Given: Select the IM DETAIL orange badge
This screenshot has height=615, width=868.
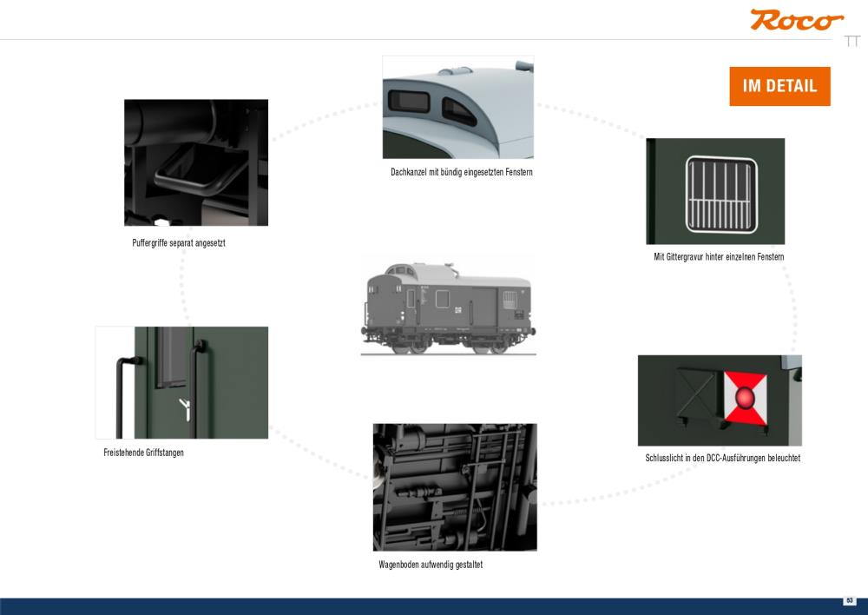Looking at the screenshot, I should click(779, 86).
